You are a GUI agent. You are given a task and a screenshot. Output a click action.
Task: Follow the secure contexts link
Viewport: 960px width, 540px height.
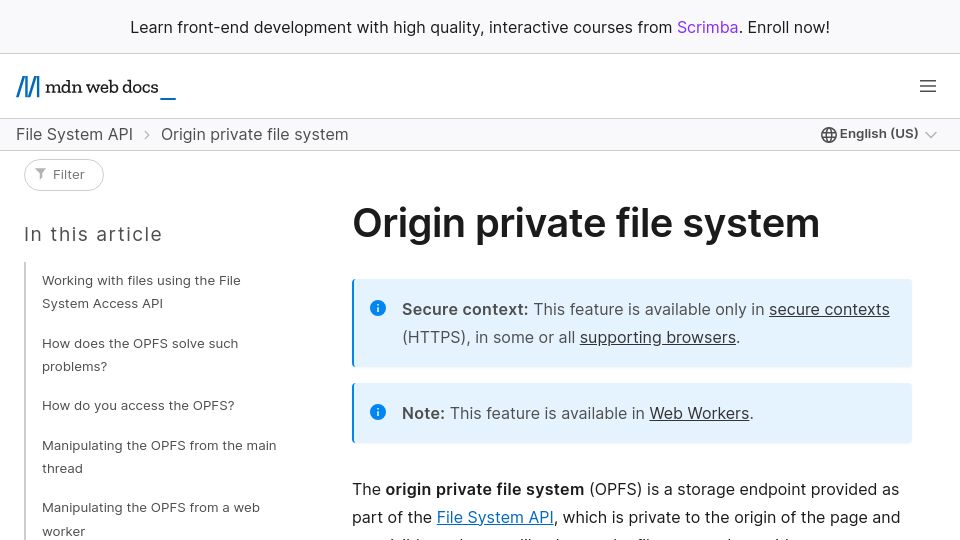point(829,310)
